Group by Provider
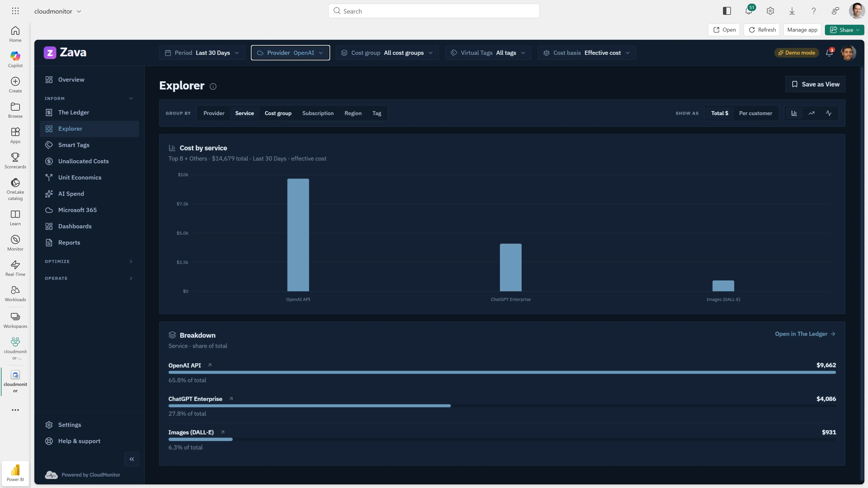The image size is (868, 488). pyautogui.click(x=214, y=113)
